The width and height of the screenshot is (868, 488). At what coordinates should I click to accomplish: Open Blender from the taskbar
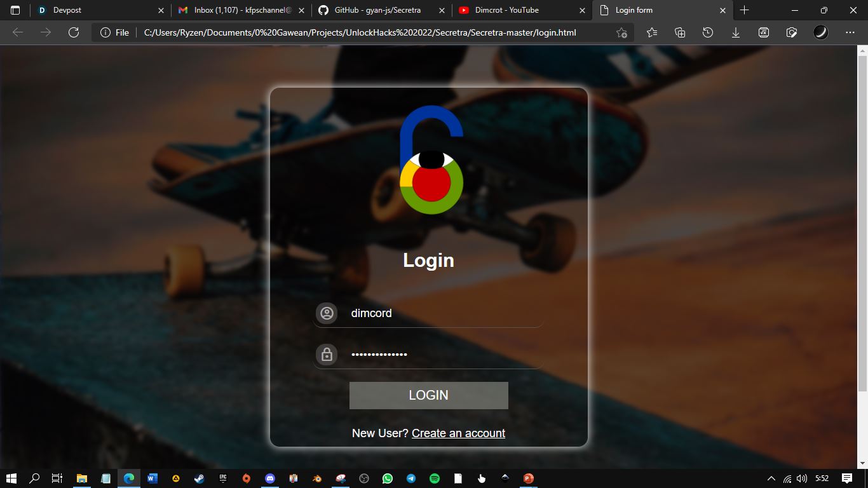317,478
